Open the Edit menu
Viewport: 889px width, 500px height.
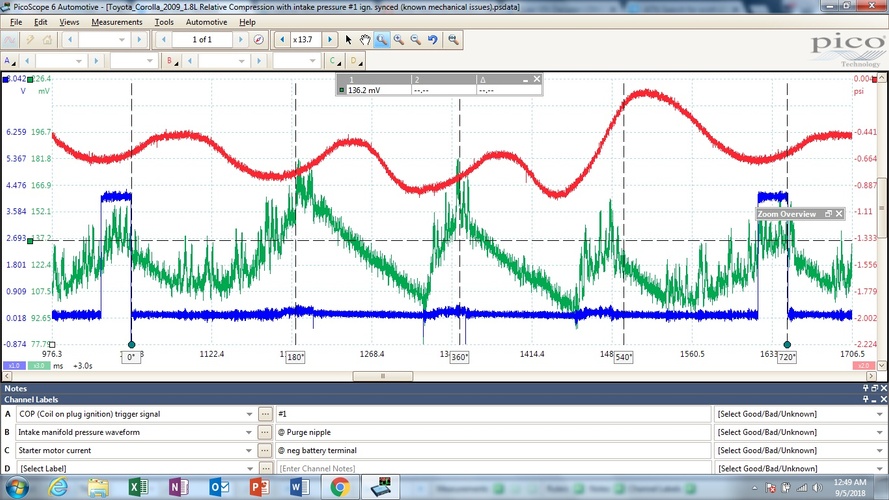click(x=41, y=22)
